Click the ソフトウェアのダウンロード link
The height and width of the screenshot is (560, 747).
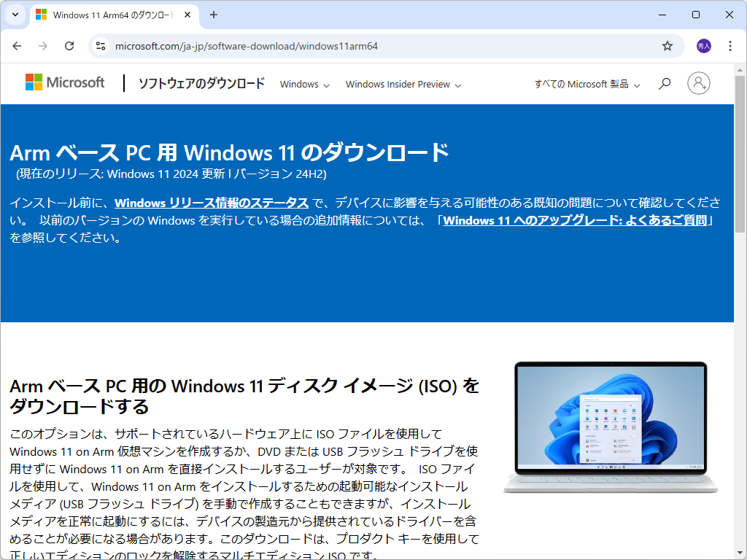pyautogui.click(x=200, y=83)
